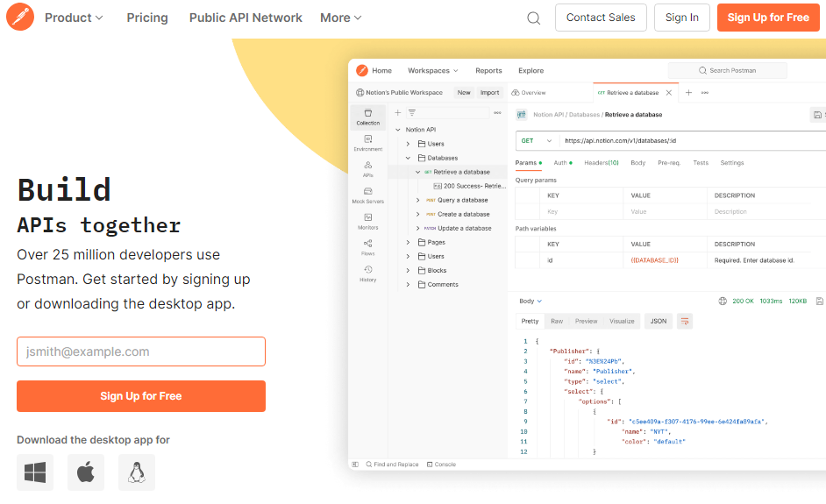Click the Sign In button
Screen dimensions: 826x504
pos(681,18)
